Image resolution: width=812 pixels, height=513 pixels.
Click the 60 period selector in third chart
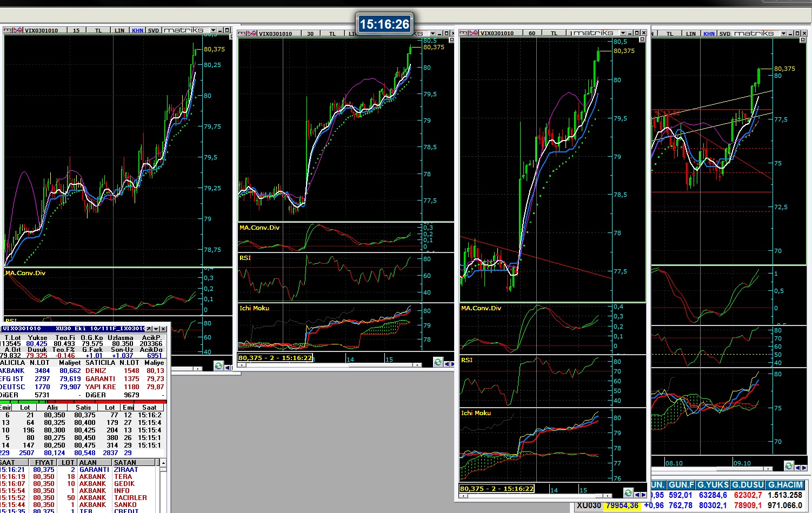click(x=532, y=33)
